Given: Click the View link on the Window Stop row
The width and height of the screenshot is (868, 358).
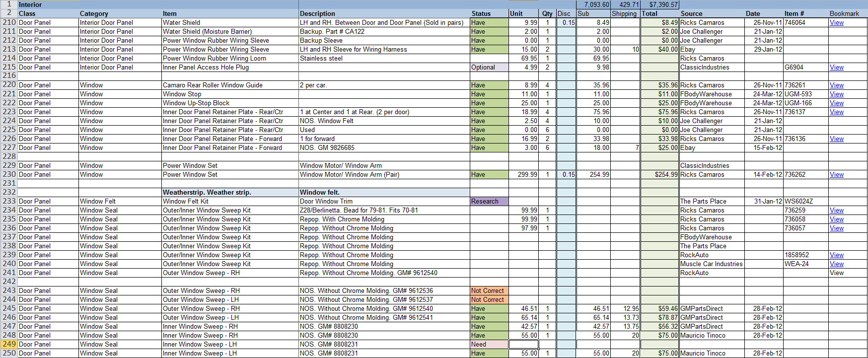Looking at the screenshot, I should pyautogui.click(x=836, y=94).
